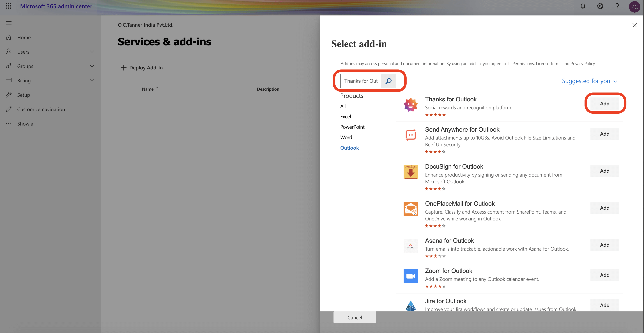Select the Excel product filter
Viewport: 644px width, 333px height.
pyautogui.click(x=346, y=117)
